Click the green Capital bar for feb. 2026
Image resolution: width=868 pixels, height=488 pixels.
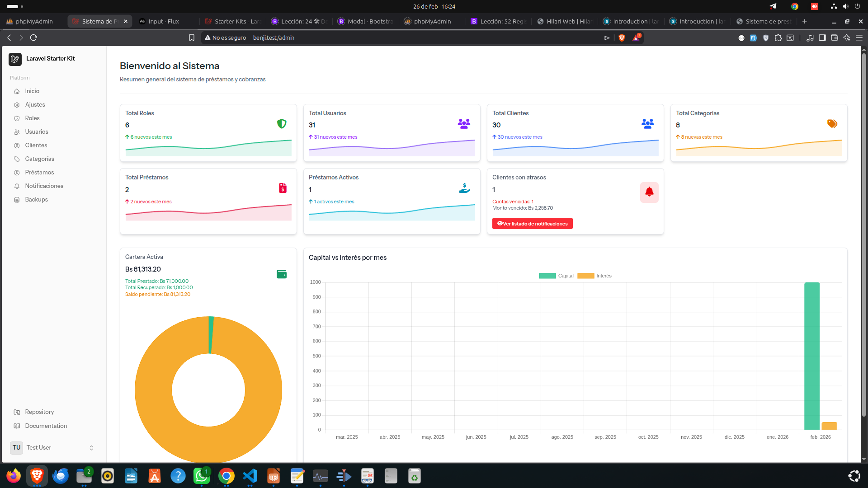tap(812, 356)
